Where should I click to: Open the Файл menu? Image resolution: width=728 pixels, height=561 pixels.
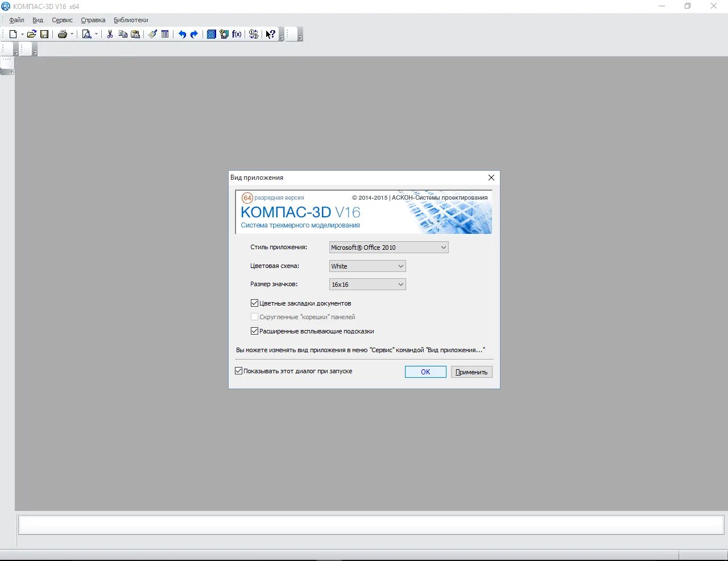pos(16,20)
